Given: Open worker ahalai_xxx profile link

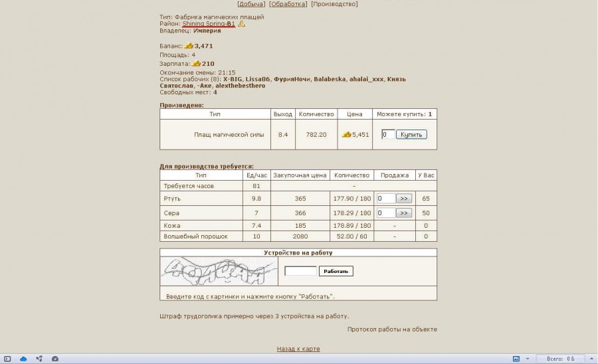Looking at the screenshot, I should click(367, 79).
